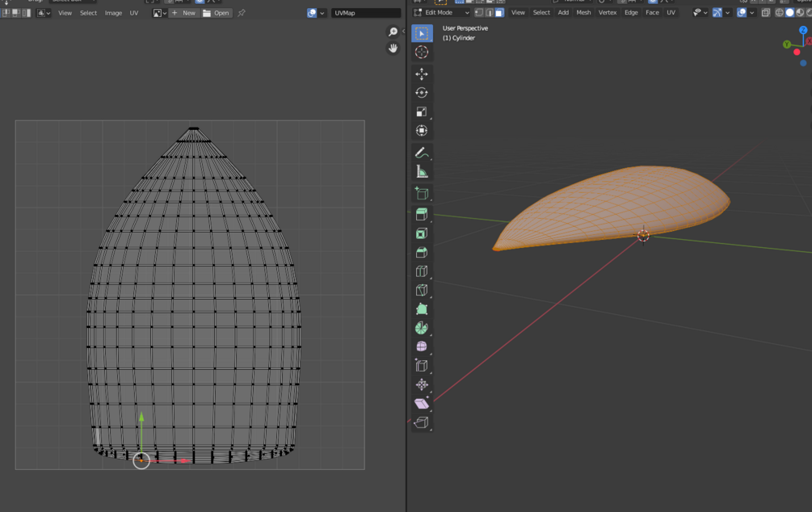This screenshot has height=512, width=812.
Task: Select the Loop Cut tool
Action: (422, 271)
